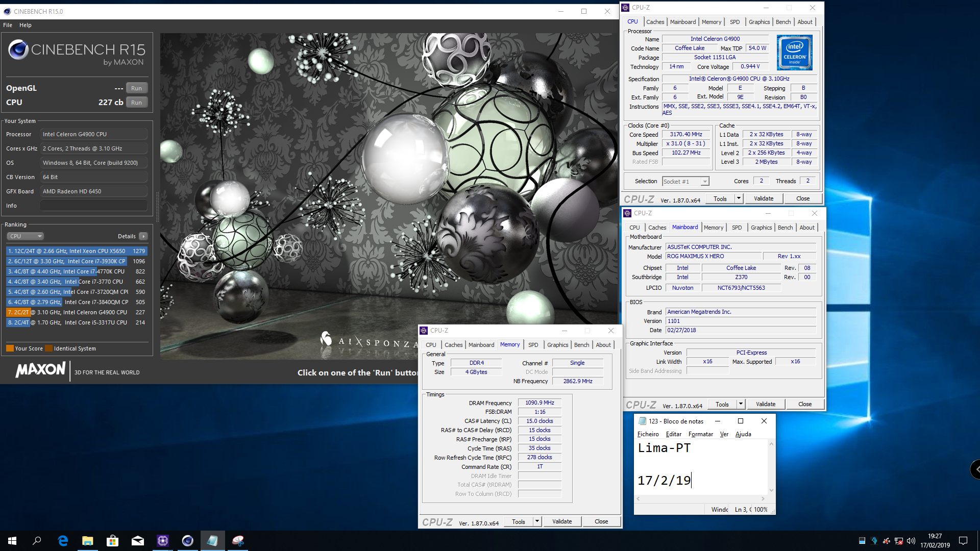This screenshot has height=551, width=980.
Task: Expand Tools arrow in Memory window
Action: pos(537,521)
